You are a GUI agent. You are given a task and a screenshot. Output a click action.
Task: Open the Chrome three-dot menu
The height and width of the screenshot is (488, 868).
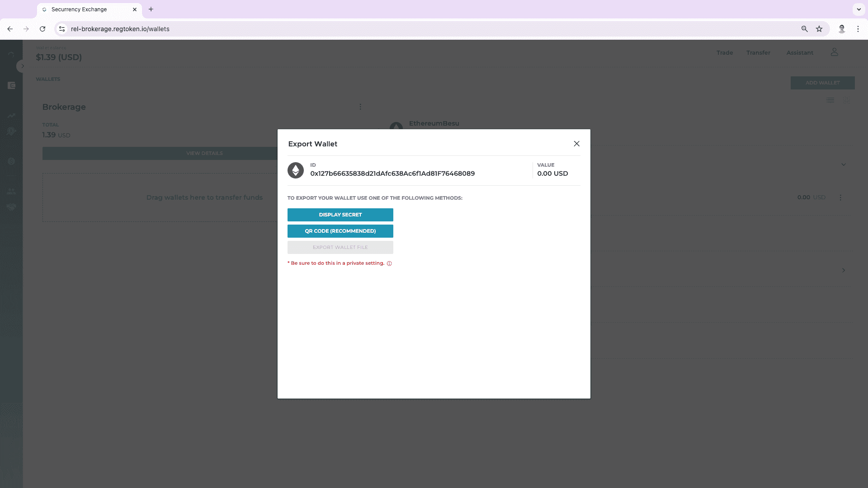858,29
